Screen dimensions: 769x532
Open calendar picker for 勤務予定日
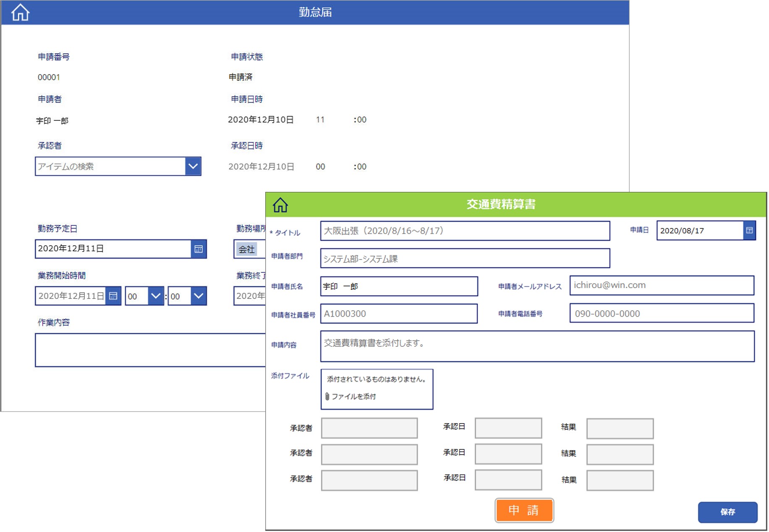(199, 249)
